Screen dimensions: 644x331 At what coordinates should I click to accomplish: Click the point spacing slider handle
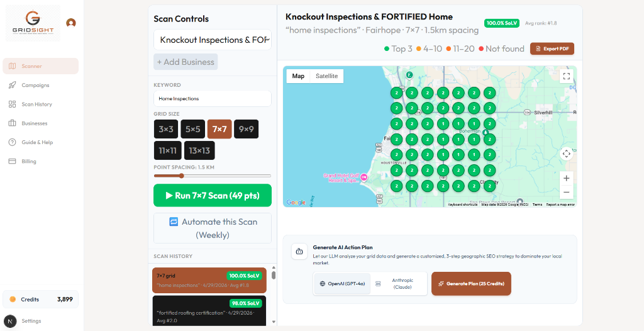point(182,176)
